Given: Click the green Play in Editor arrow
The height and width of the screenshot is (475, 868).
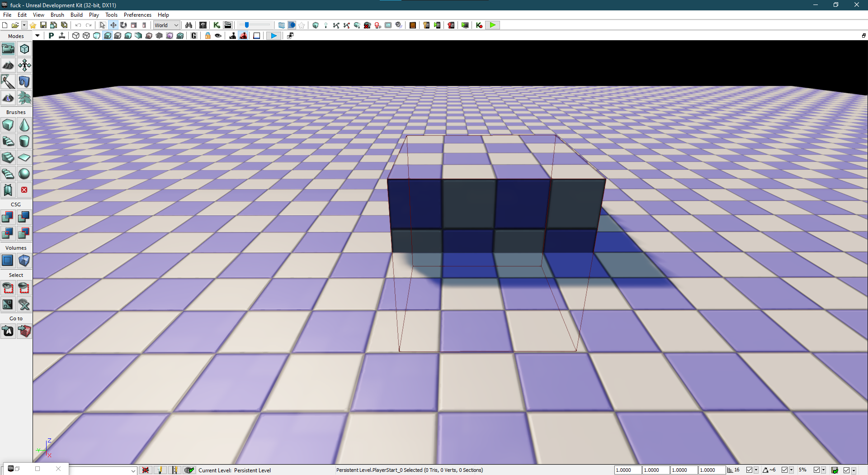Looking at the screenshot, I should point(493,25).
